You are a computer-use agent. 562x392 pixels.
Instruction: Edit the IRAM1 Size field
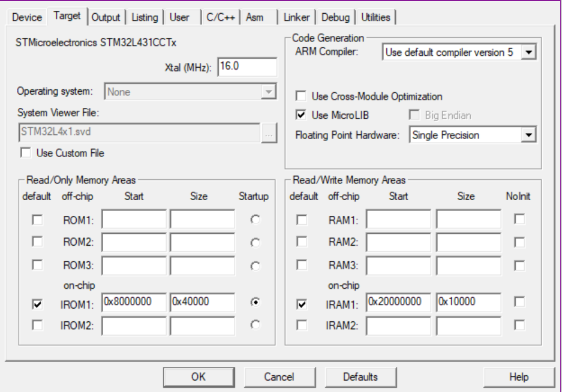[x=469, y=302]
